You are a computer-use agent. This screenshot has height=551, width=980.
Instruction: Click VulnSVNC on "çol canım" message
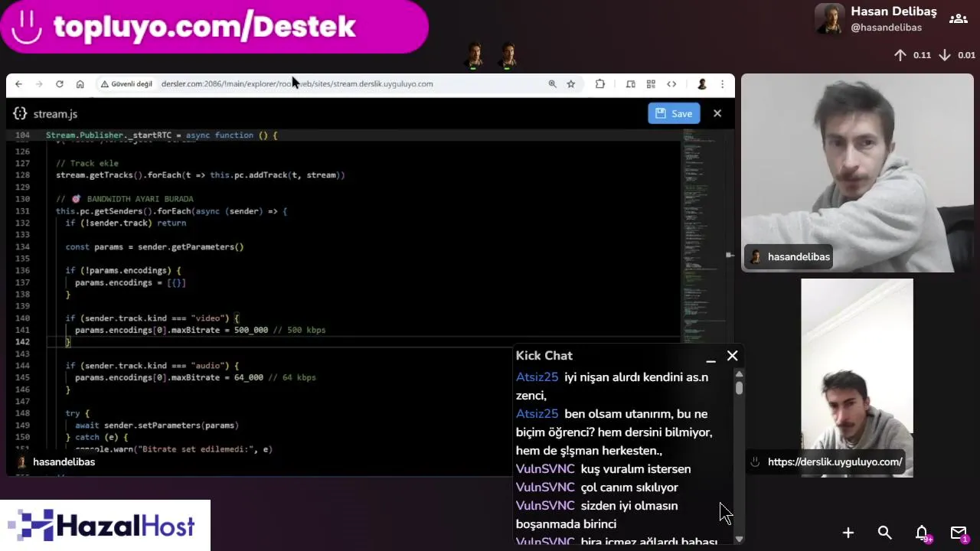(x=545, y=487)
